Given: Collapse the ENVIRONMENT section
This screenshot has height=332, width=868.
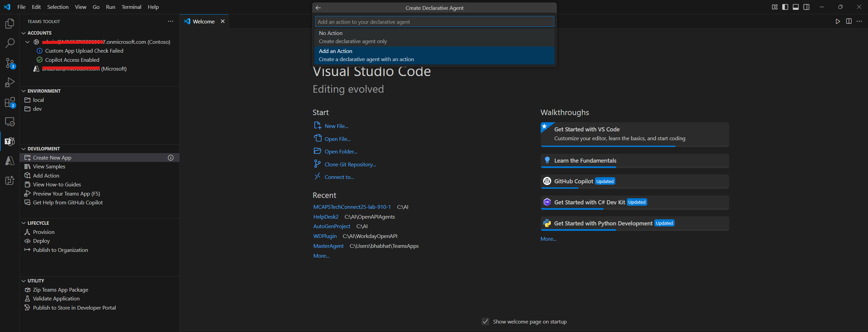Looking at the screenshot, I should pyautogui.click(x=24, y=91).
